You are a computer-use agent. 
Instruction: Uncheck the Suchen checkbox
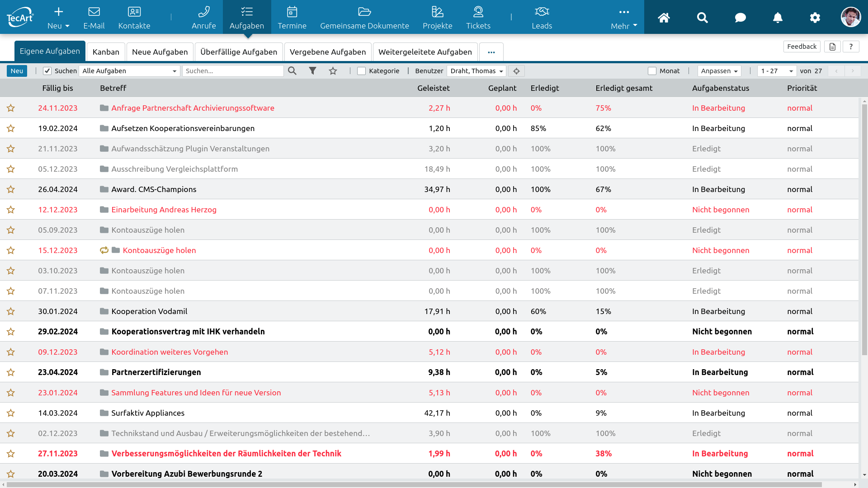click(x=47, y=71)
